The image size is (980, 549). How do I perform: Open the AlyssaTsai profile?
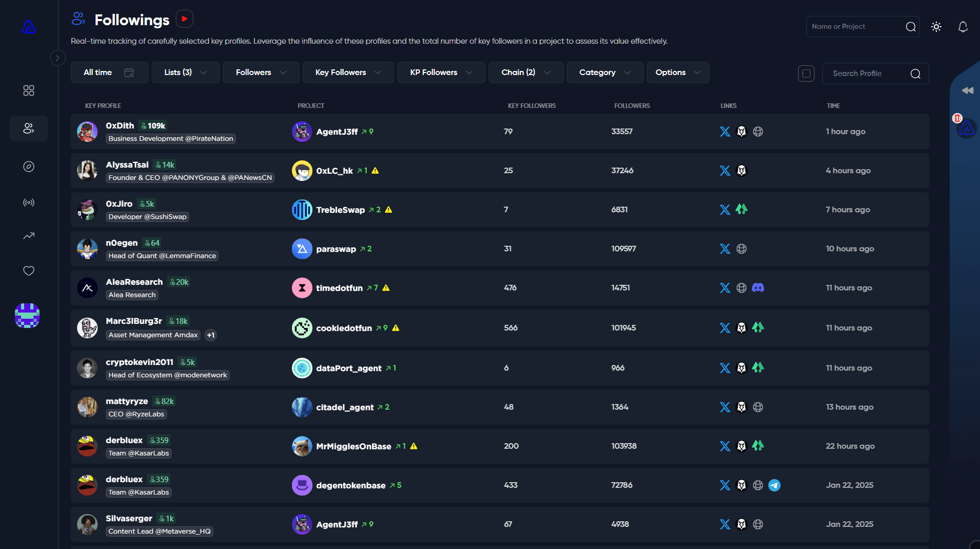(x=127, y=164)
